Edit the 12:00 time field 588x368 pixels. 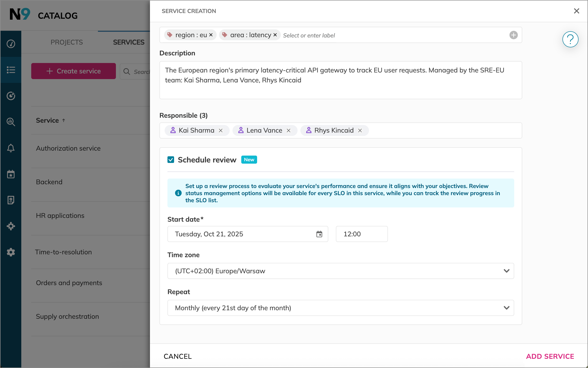[x=361, y=234]
